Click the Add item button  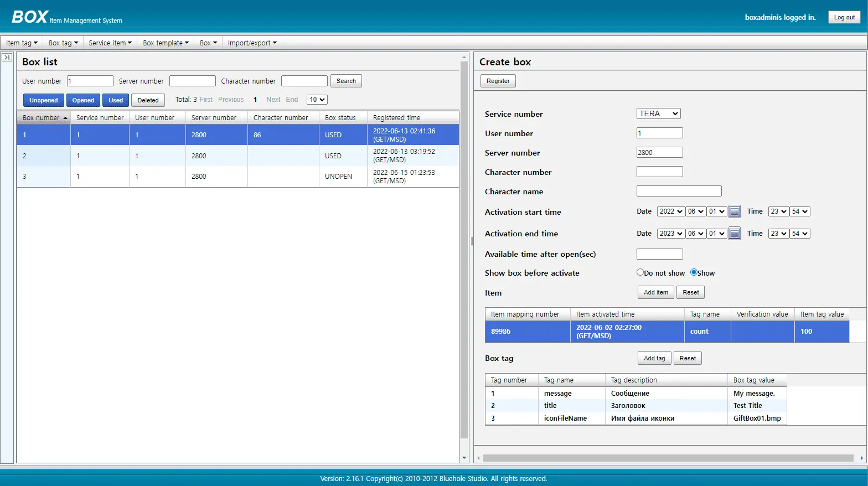(655, 292)
